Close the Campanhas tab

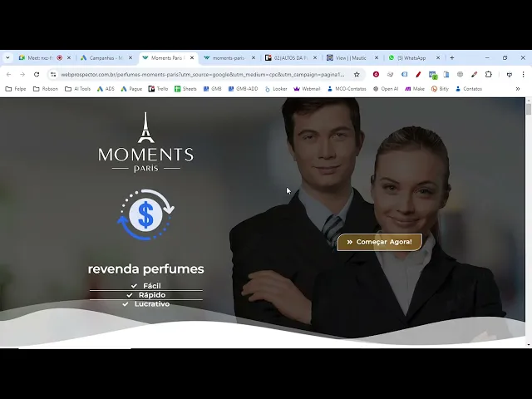pos(131,58)
